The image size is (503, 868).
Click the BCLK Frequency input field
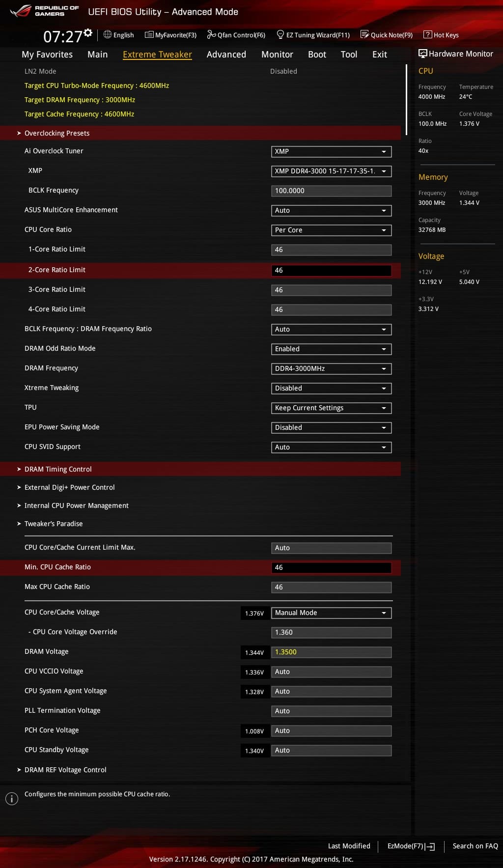(x=332, y=191)
